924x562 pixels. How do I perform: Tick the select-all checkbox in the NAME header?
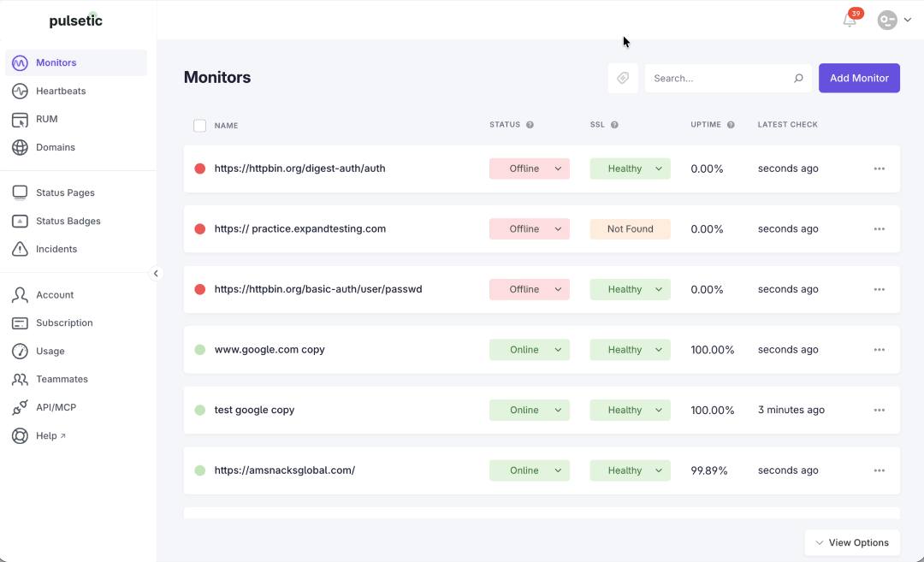point(199,126)
